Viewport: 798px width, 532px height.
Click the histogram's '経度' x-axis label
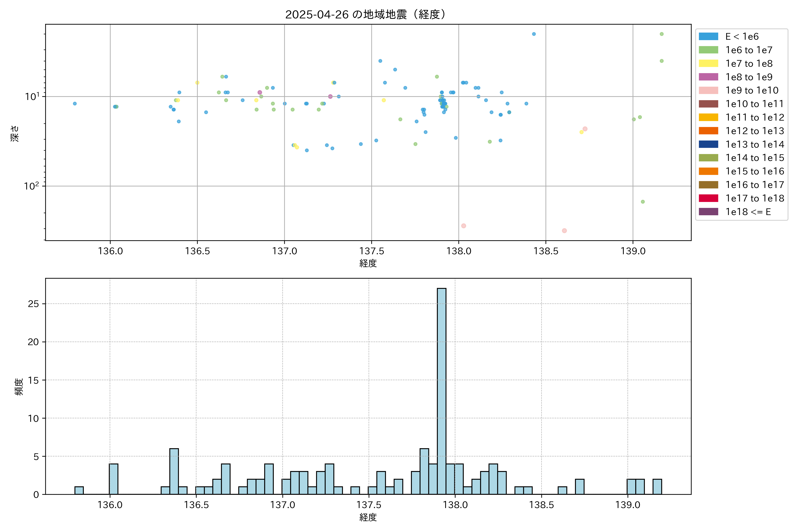coord(368,517)
